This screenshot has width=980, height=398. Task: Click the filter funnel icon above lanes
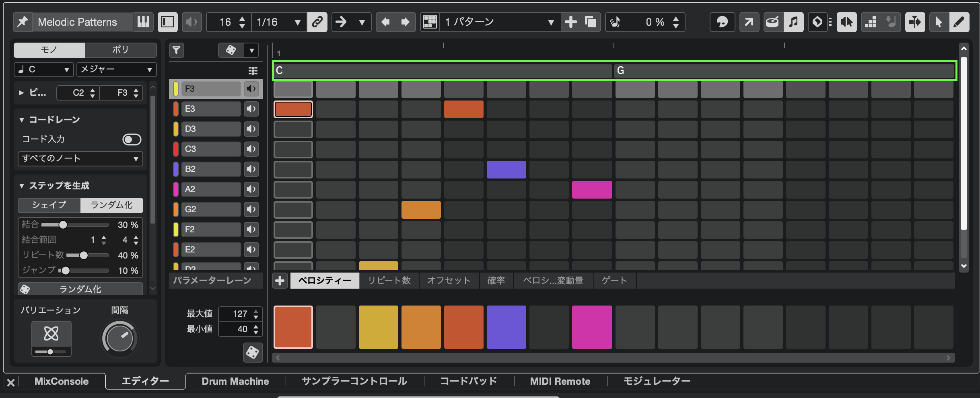coord(176,50)
